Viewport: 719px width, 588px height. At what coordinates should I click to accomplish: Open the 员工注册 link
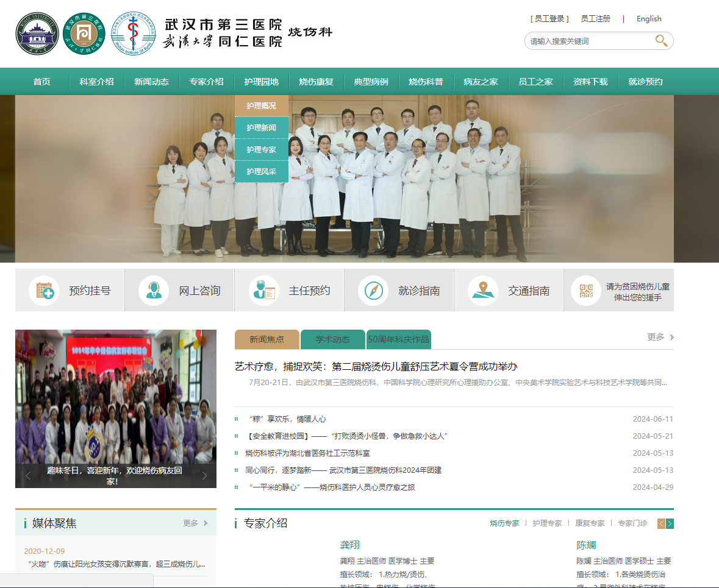point(596,19)
